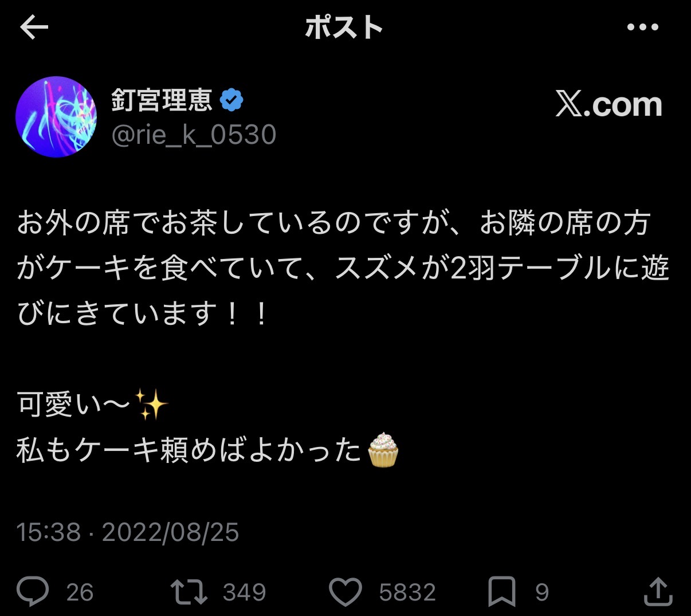Viewport: 691px width, 616px height.
Task: Tap the bookmark count 9
Action: coord(542,593)
